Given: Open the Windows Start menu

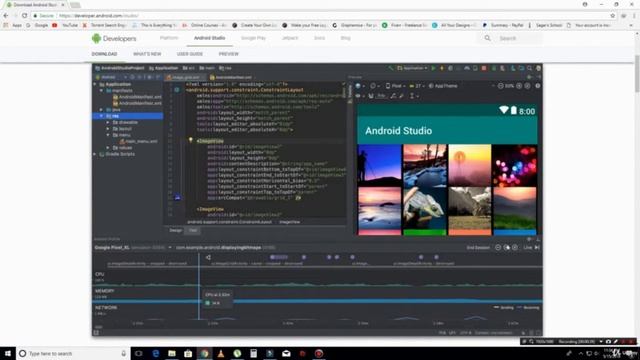Looking at the screenshot, I should pos(8,353).
